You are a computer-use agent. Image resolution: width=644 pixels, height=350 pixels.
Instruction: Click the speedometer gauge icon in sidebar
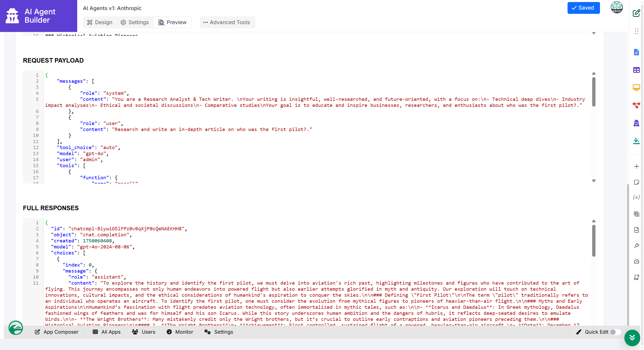pos(636,261)
